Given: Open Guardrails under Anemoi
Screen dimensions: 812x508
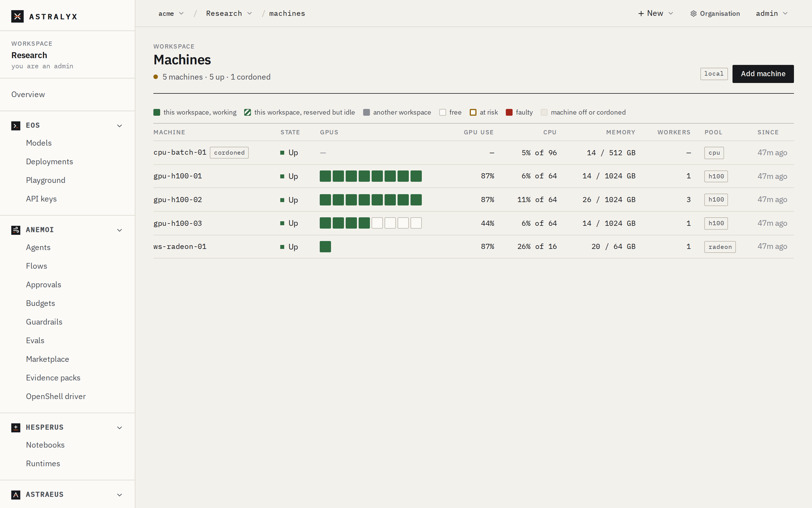Looking at the screenshot, I should click(44, 322).
